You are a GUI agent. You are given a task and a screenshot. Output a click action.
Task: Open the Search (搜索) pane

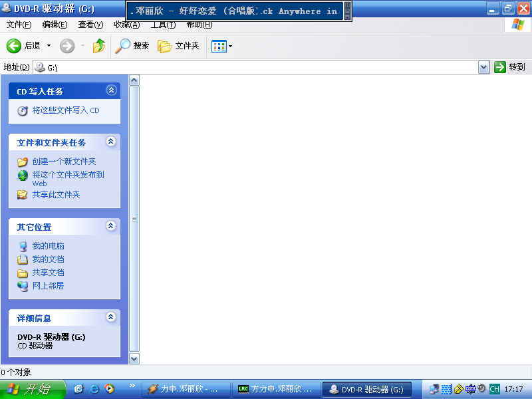[132, 46]
